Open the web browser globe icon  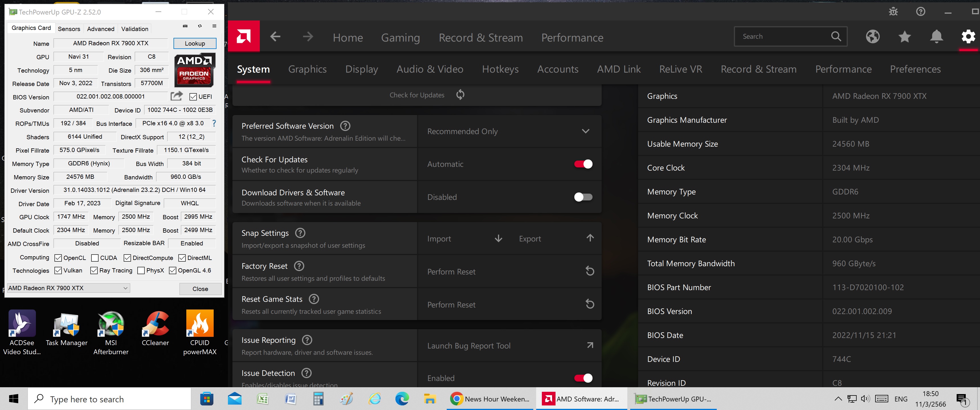tap(872, 36)
